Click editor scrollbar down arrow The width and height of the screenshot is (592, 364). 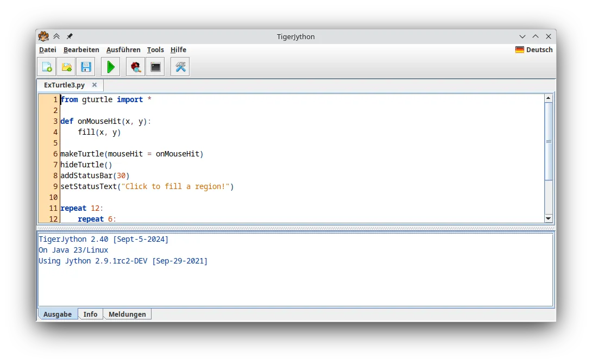pyautogui.click(x=549, y=218)
